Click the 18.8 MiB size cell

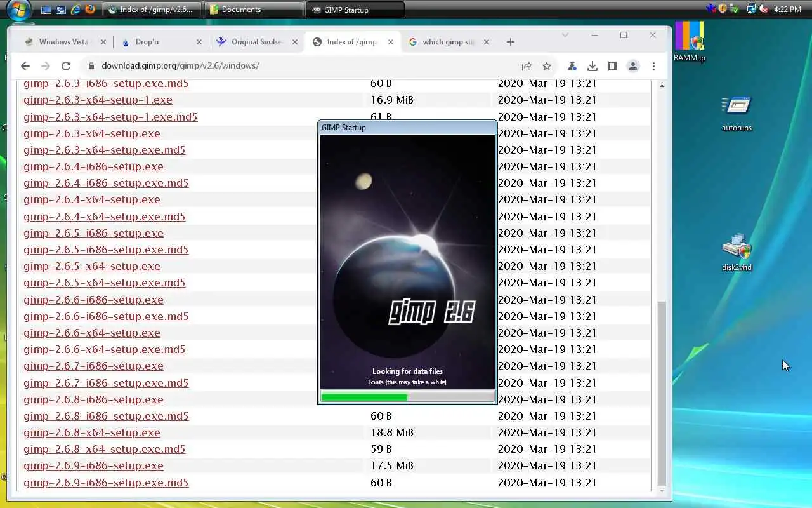click(392, 432)
